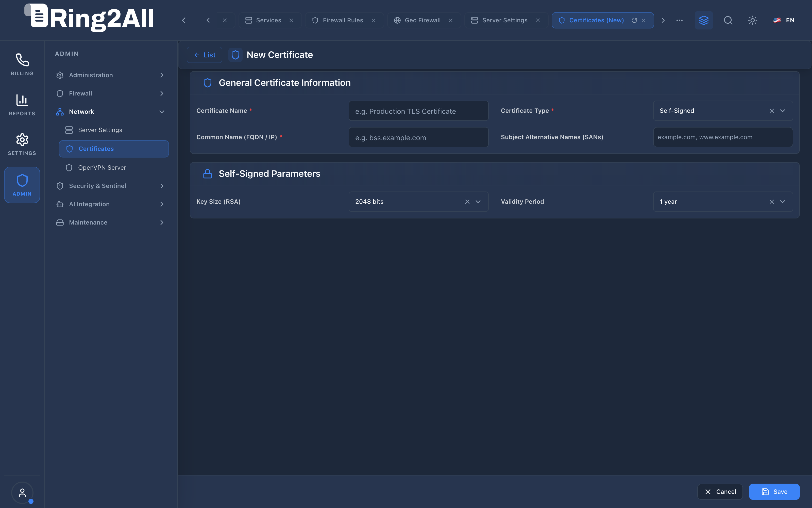This screenshot has height=508, width=812.
Task: Expand the AI Integration group
Action: coord(110,204)
